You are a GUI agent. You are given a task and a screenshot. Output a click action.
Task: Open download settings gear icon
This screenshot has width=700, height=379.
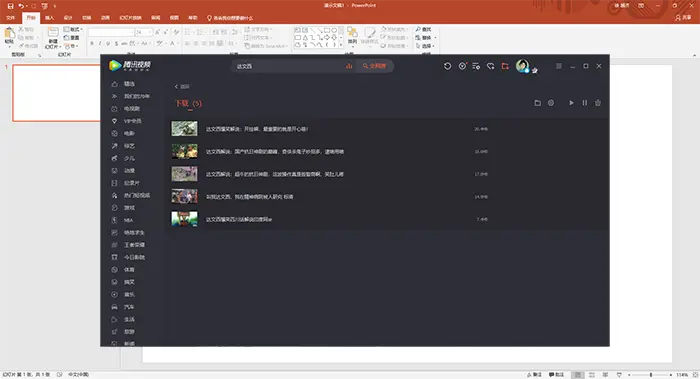(551, 103)
